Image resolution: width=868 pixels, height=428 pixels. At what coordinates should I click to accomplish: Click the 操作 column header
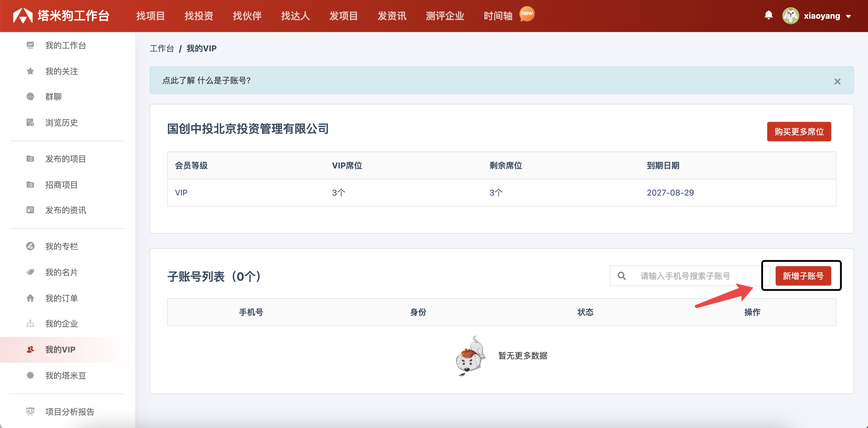[752, 312]
